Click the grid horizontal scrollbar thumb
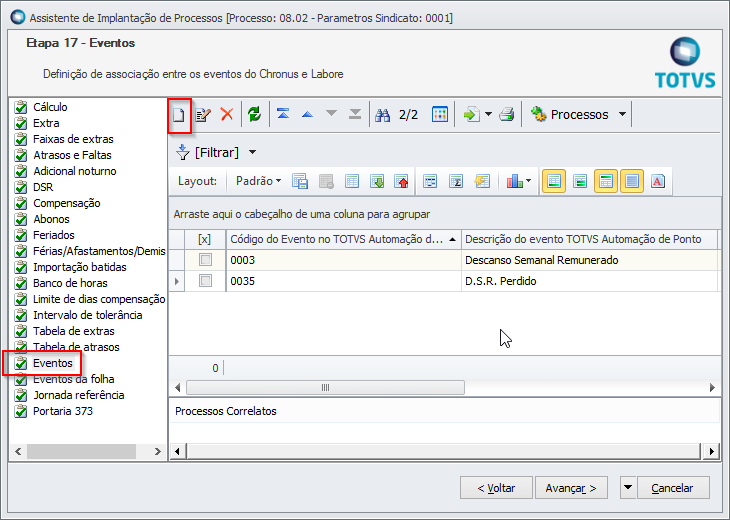Screen dimensions: 730x520 325,387
